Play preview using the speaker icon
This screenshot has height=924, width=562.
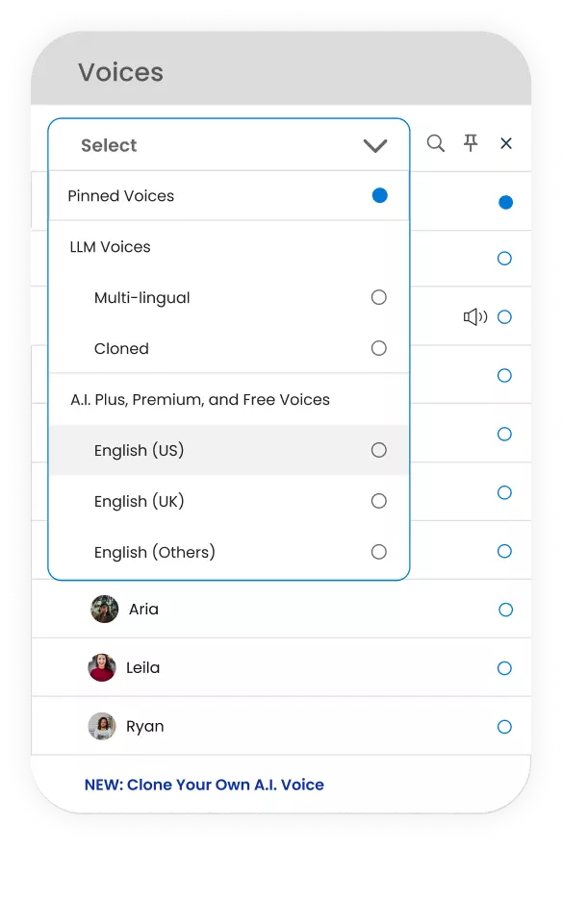[x=475, y=317]
